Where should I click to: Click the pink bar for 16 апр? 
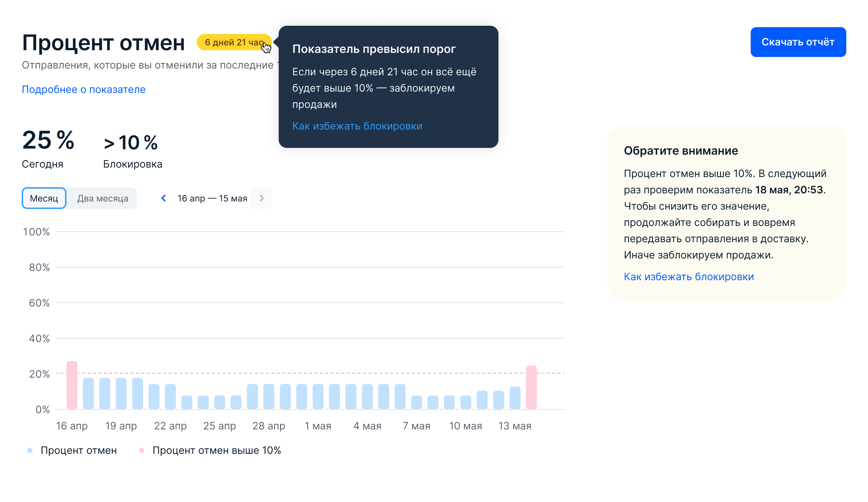point(72,385)
